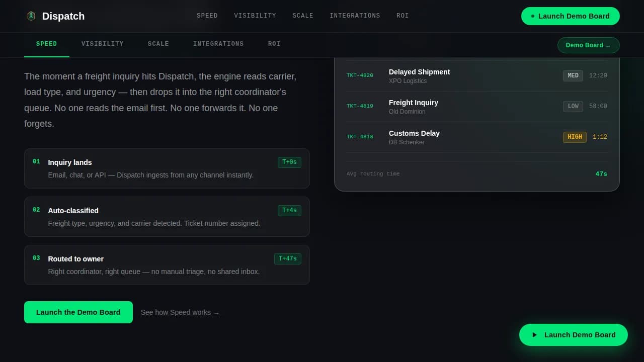
Task: Click the play icon on floating Launch Demo Board
Action: [x=535, y=335]
